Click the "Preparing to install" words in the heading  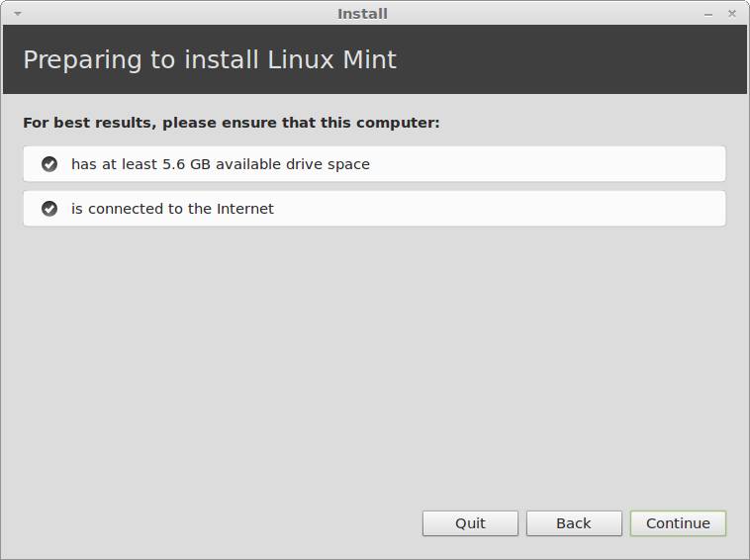[x=141, y=59]
